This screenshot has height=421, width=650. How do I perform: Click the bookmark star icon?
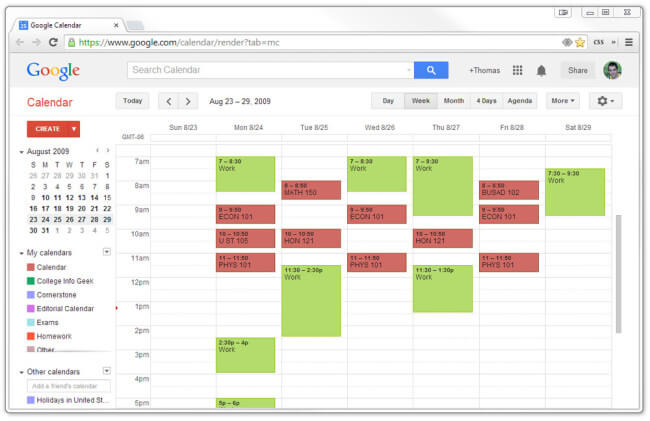point(580,42)
